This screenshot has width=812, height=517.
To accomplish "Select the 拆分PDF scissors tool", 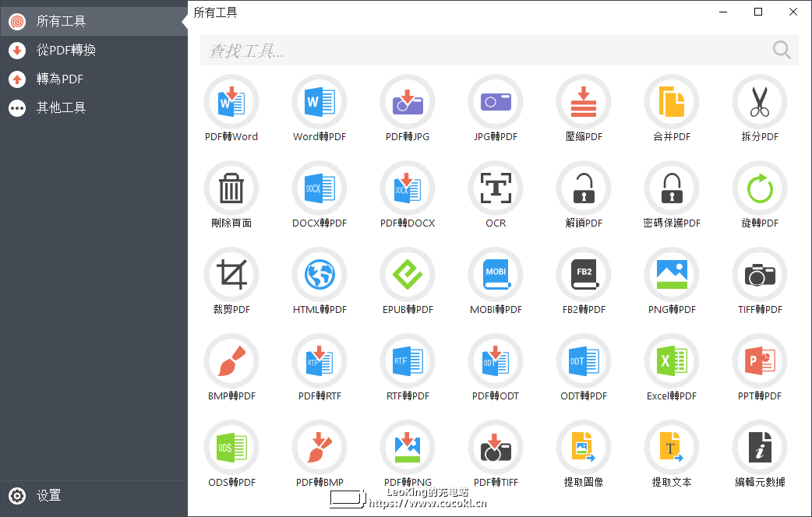I will (x=759, y=102).
